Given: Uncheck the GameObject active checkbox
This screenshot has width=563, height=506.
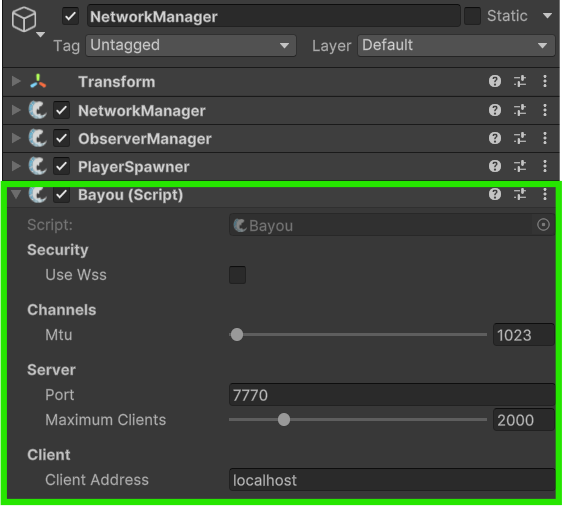Looking at the screenshot, I should point(70,16).
